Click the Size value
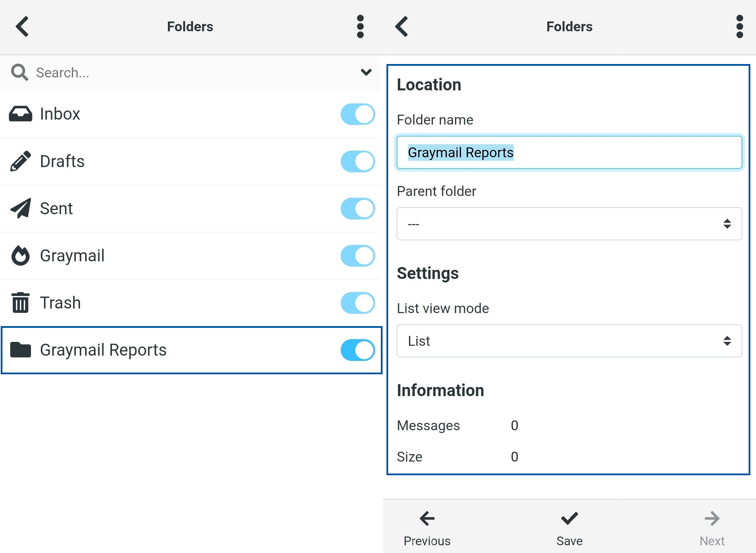756x553 pixels. [514, 457]
